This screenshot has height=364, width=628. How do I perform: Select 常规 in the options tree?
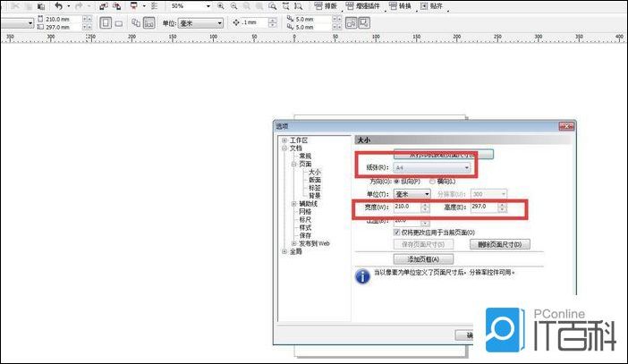305,157
